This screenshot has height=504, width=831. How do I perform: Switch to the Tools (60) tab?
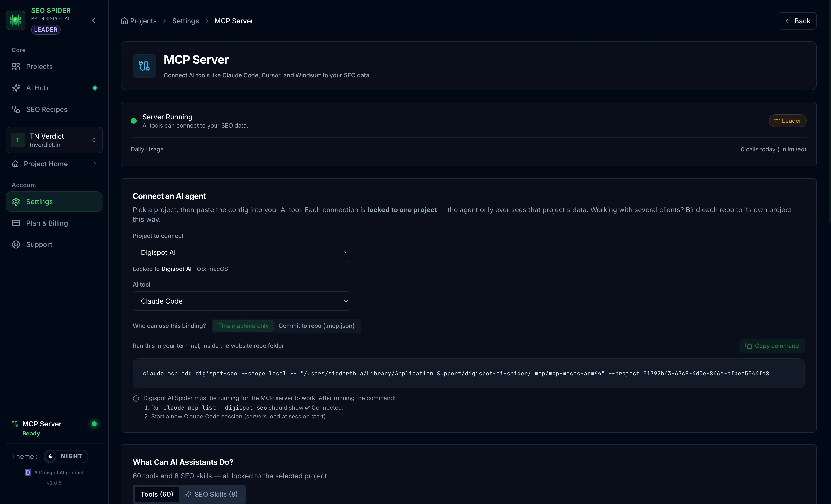[157, 494]
